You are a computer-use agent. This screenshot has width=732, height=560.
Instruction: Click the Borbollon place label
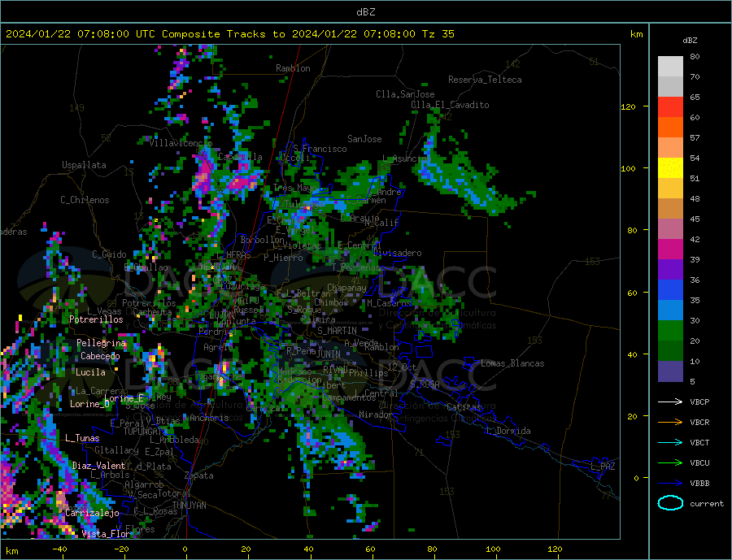(263, 240)
